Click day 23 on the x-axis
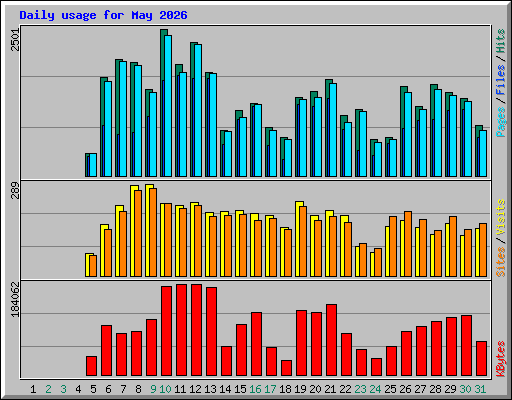Image resolution: width=512 pixels, height=400 pixels. (360, 389)
